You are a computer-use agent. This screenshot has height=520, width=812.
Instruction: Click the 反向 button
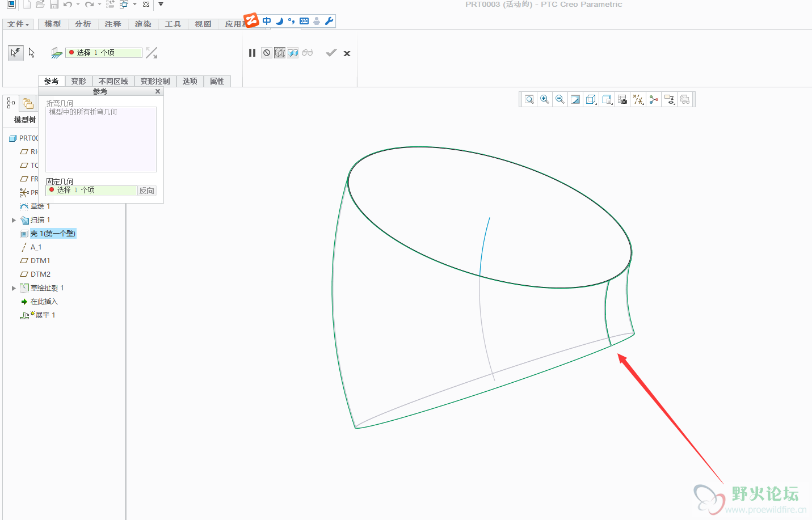[147, 191]
